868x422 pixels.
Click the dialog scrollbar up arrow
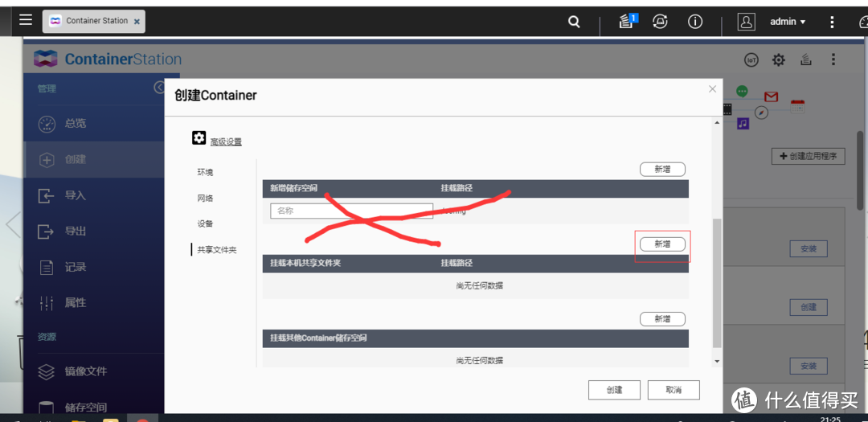tap(718, 122)
